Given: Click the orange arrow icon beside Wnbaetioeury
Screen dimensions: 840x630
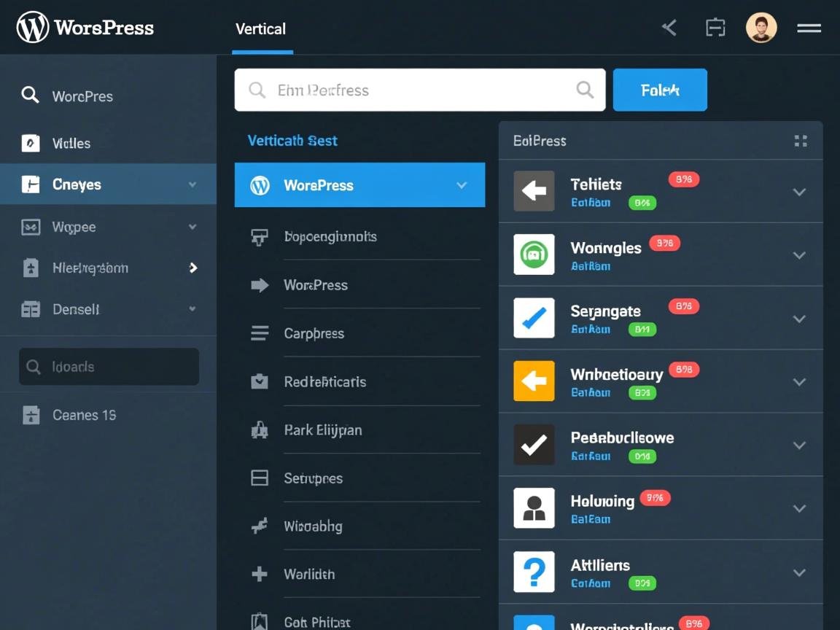Looking at the screenshot, I should pyautogui.click(x=534, y=381).
